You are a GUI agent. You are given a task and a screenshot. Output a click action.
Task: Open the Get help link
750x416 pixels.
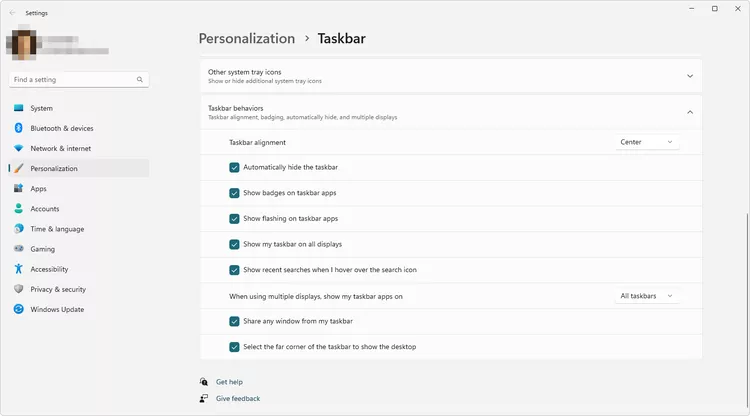point(229,382)
